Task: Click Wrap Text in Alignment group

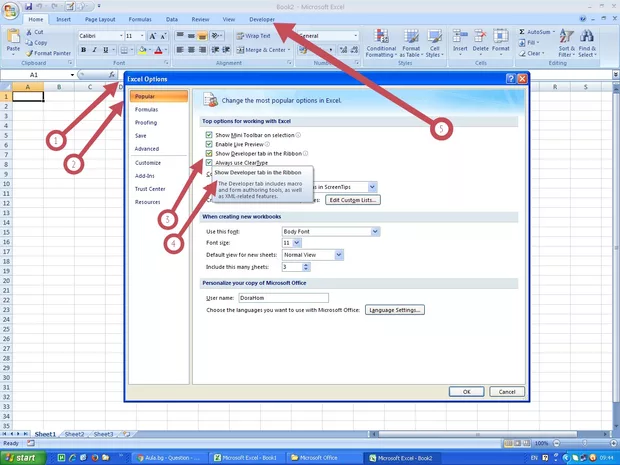Action: click(253, 36)
